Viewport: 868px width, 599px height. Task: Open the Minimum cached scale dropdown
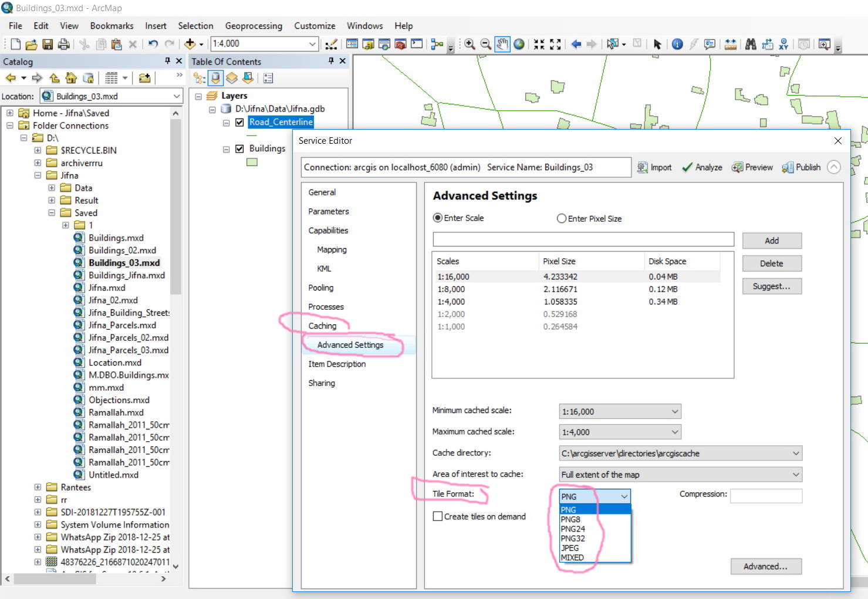[x=620, y=411]
